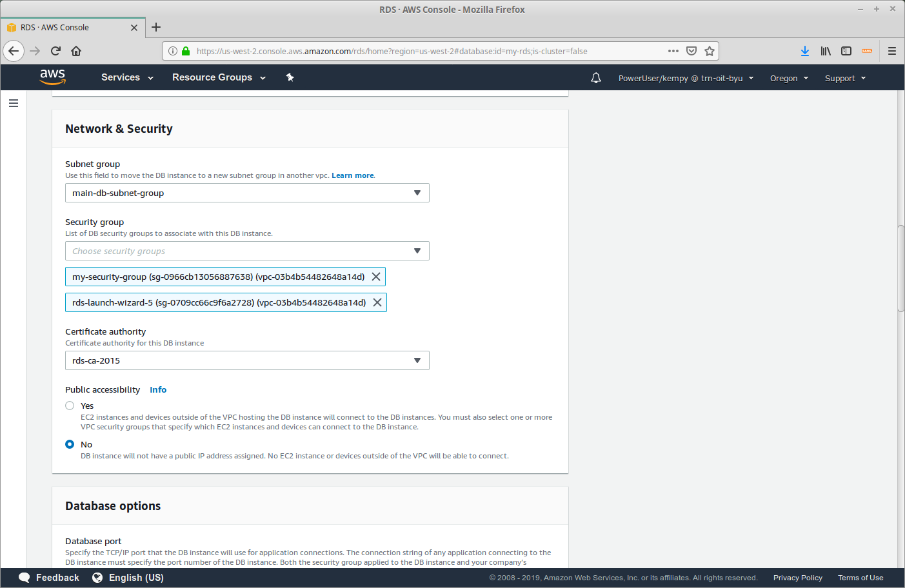Show site information icon in address bar

click(x=173, y=51)
